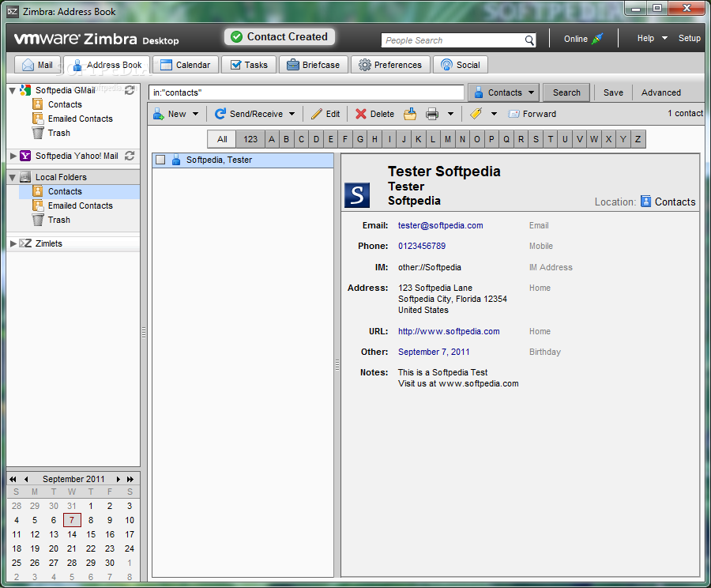Open the Send/Receive dropdown arrow
The height and width of the screenshot is (588, 711).
point(292,114)
